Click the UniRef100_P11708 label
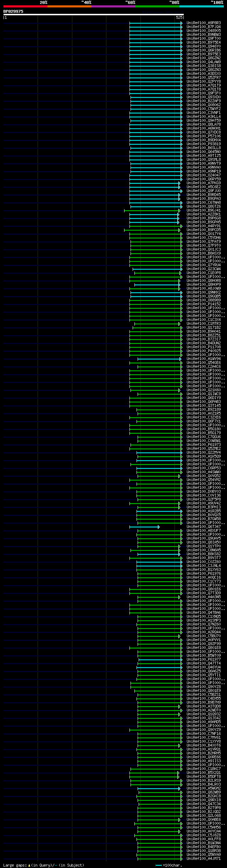227x868 pixels. pyautogui.click(x=204, y=347)
